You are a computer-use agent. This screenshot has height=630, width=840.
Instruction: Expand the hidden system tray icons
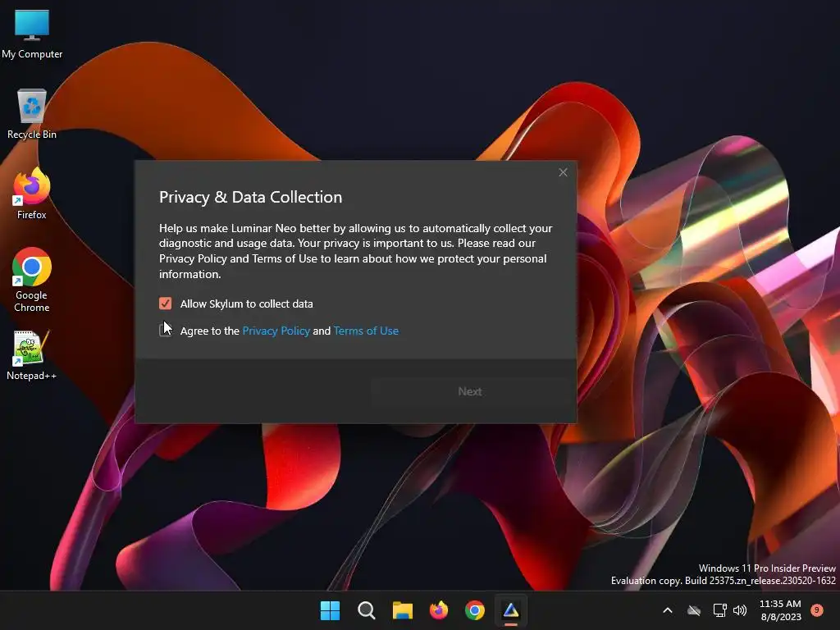click(x=668, y=610)
